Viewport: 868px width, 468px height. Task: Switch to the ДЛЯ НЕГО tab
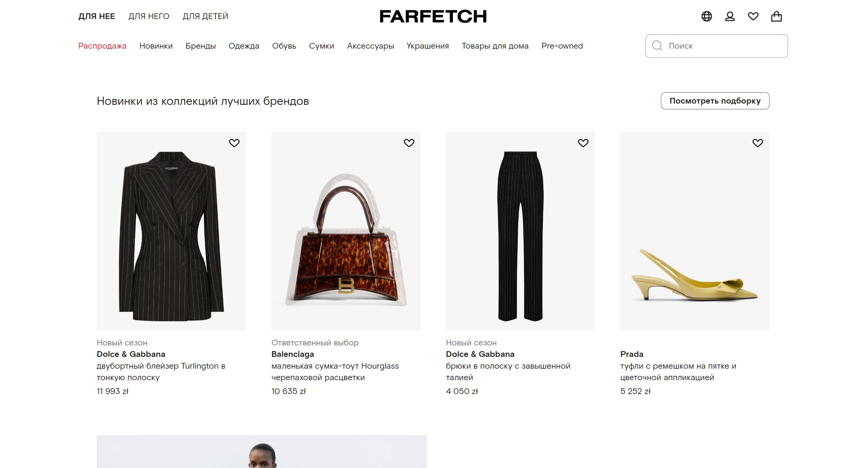tap(149, 16)
